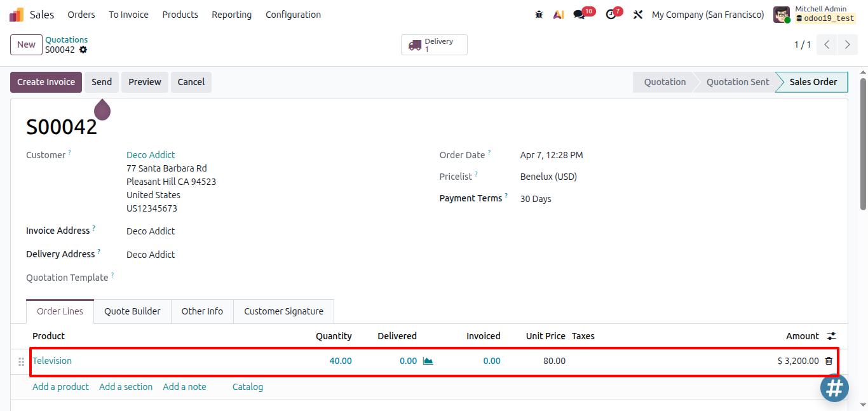
Task: Switch to the Other Info tab
Action: pyautogui.click(x=202, y=311)
